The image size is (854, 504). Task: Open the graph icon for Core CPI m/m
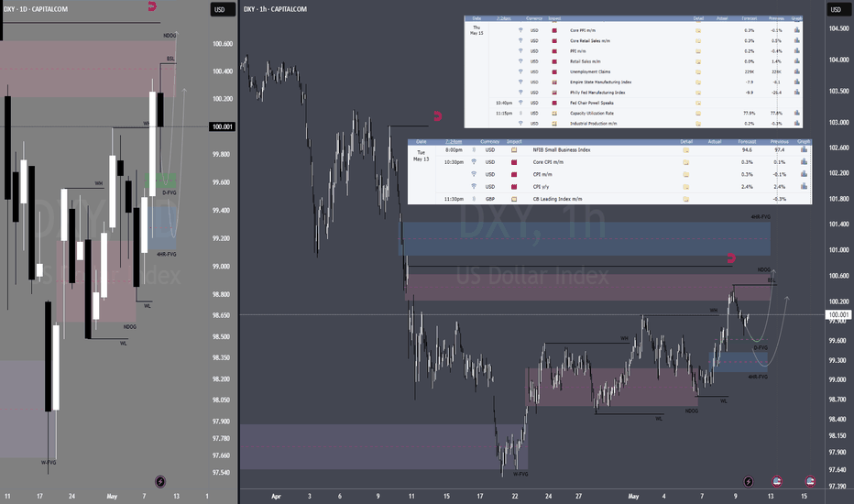(x=804, y=162)
